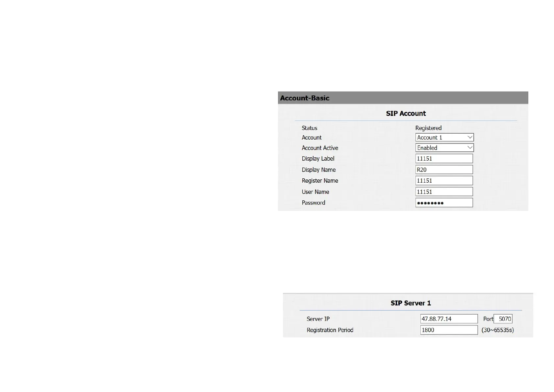554x392 pixels.
Task: Select the User Name input field
Action: [444, 192]
